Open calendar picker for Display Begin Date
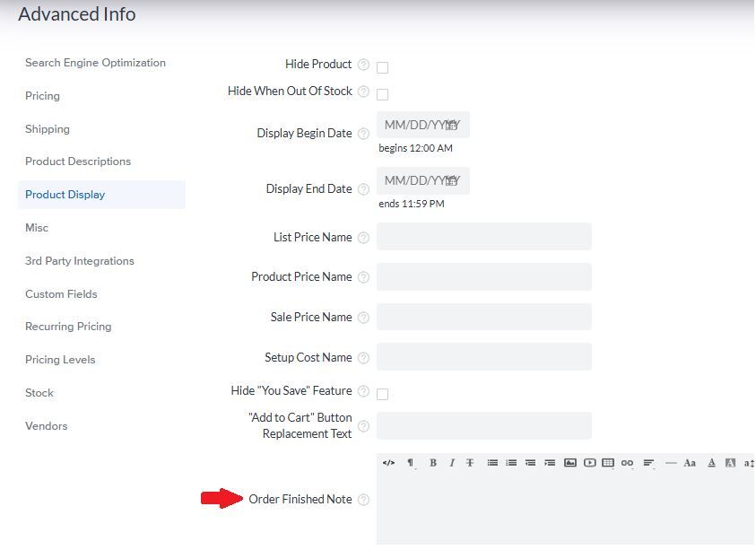 [452, 125]
